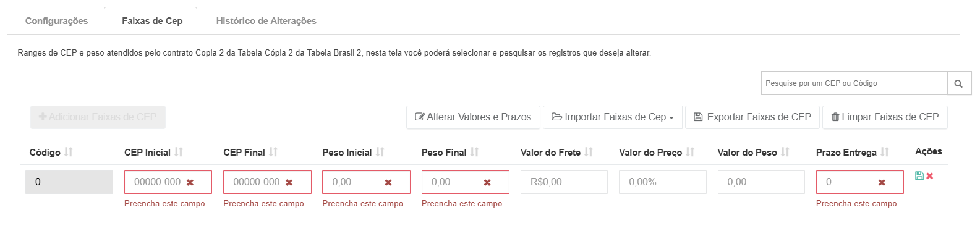Image resolution: width=980 pixels, height=231 pixels.
Task: Sort by Valor do Peso arrows
Action: (x=785, y=152)
